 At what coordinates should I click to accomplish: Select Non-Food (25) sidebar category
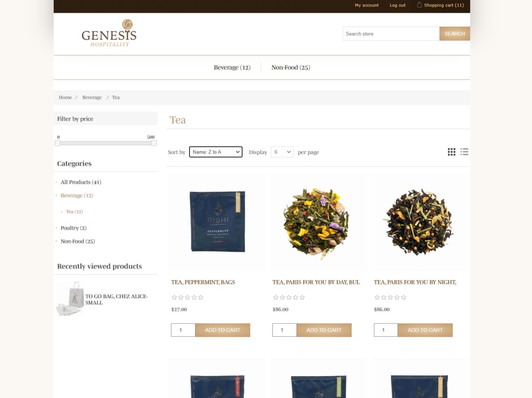[78, 241]
